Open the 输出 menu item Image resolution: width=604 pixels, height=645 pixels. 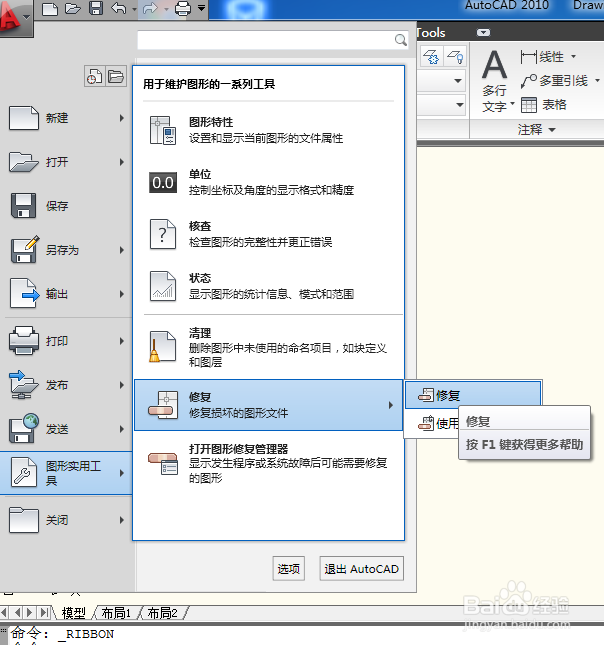click(x=66, y=294)
